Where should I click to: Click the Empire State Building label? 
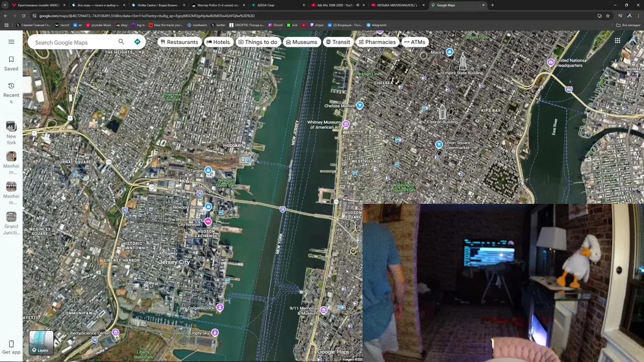click(462, 73)
